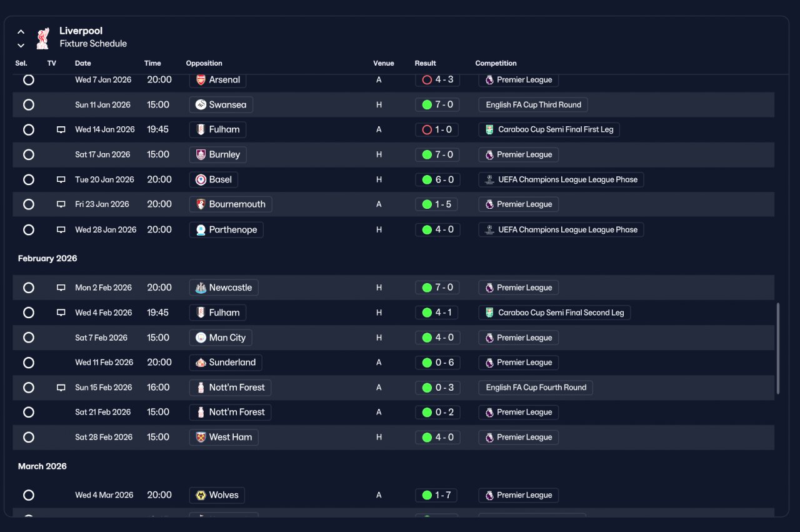
Task: Click the TV icon for Bournemouth fixture
Action: point(61,204)
